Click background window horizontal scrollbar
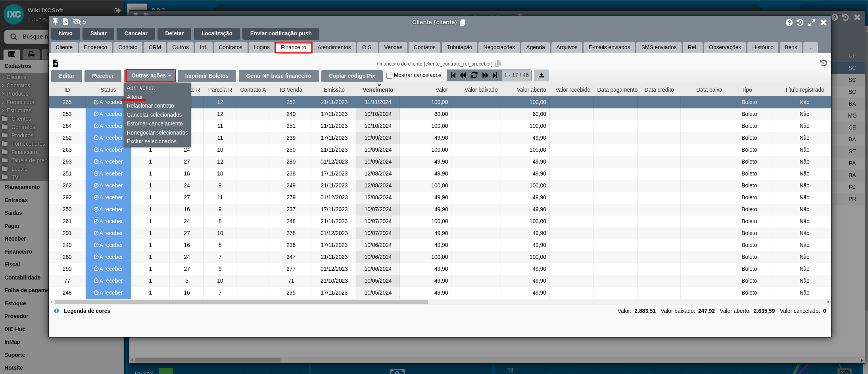868x374 pixels. tap(207, 361)
